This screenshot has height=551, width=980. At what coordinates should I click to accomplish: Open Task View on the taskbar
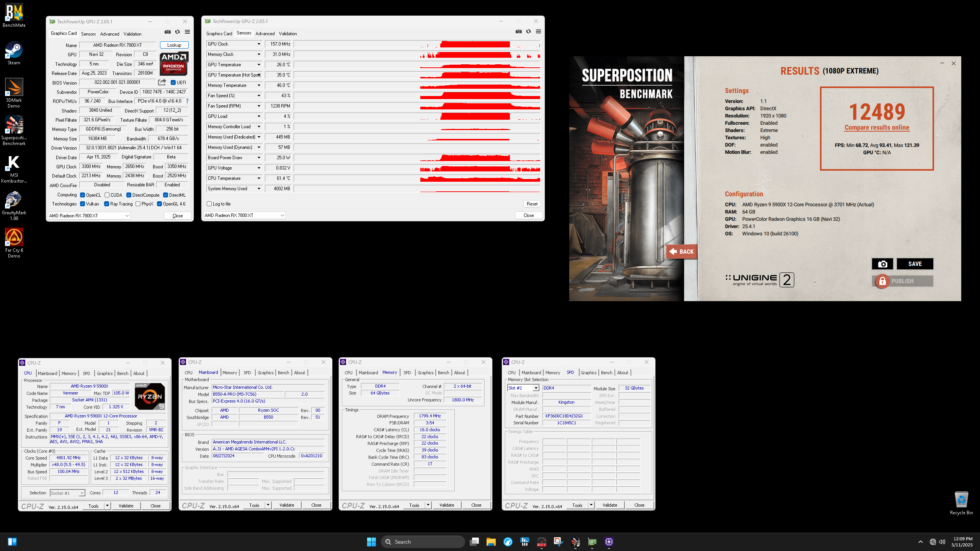(x=474, y=542)
